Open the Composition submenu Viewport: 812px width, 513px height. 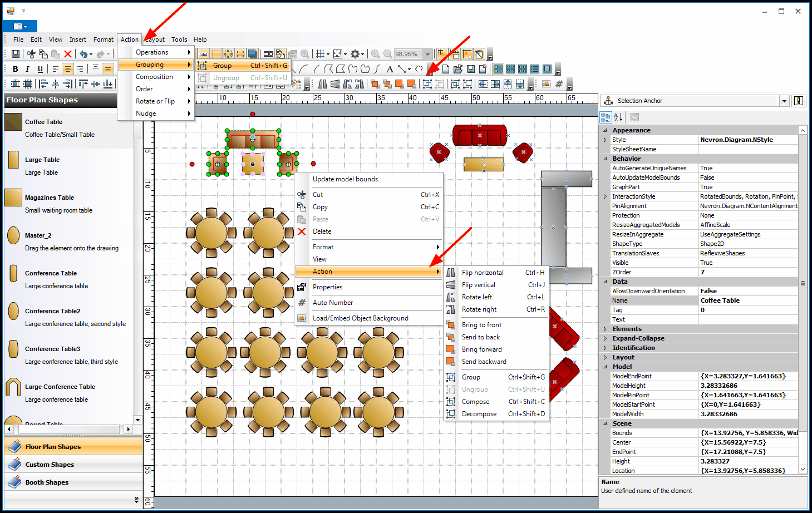(156, 77)
